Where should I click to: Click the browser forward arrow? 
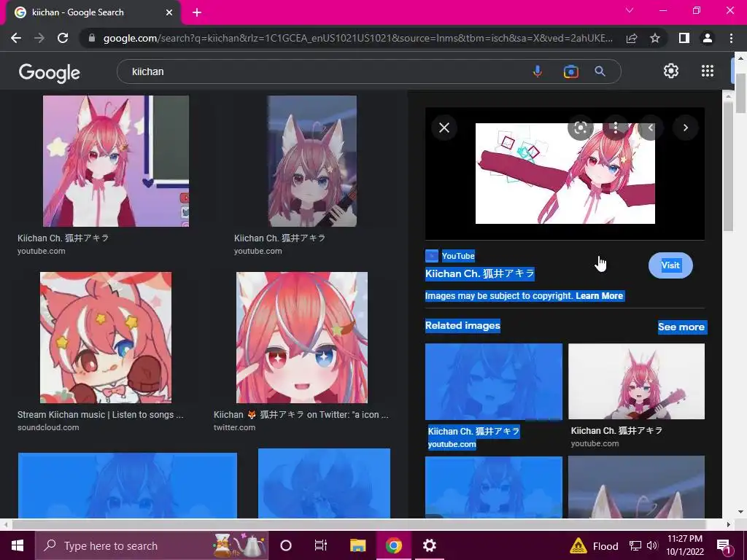[x=39, y=38]
